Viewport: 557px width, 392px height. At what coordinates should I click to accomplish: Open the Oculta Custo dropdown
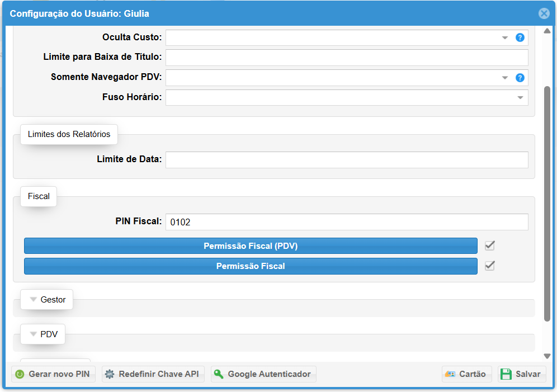[504, 38]
